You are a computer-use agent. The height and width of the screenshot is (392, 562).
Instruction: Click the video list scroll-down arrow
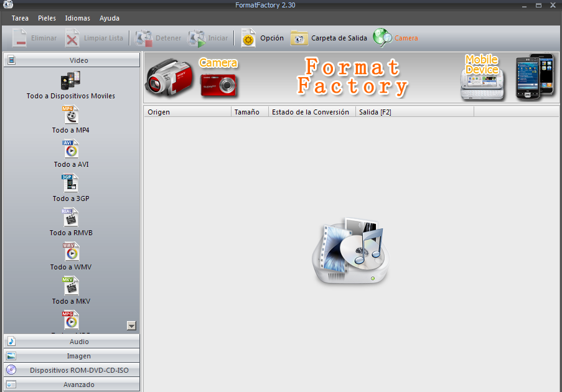tap(131, 325)
